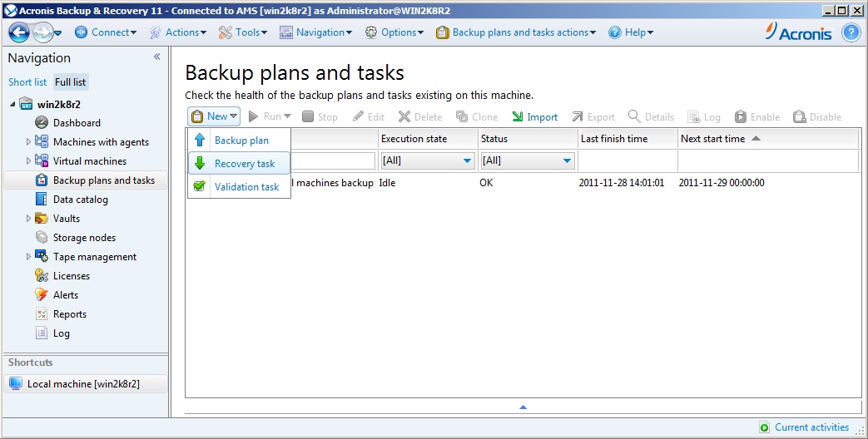Click the Alerts icon

point(42,294)
